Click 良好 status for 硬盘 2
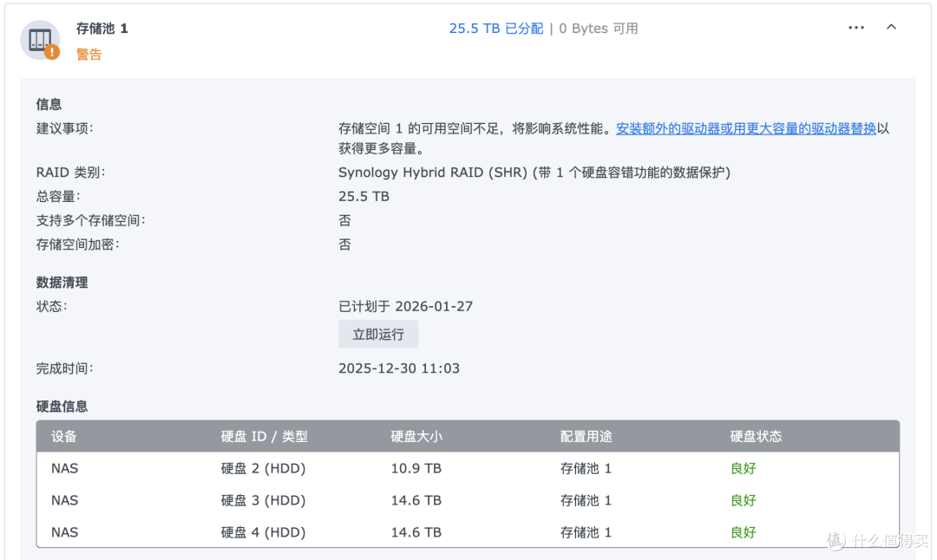This screenshot has height=560, width=937. tap(743, 468)
